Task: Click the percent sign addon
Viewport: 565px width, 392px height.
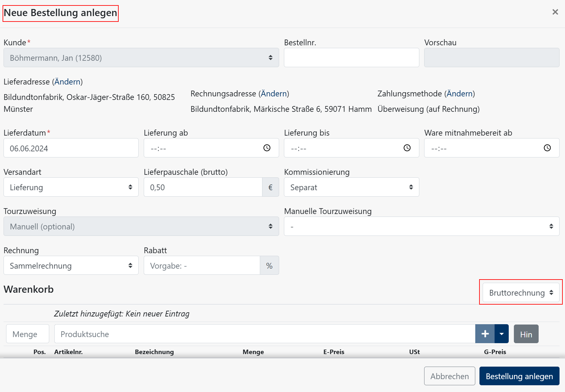Action: pyautogui.click(x=269, y=265)
